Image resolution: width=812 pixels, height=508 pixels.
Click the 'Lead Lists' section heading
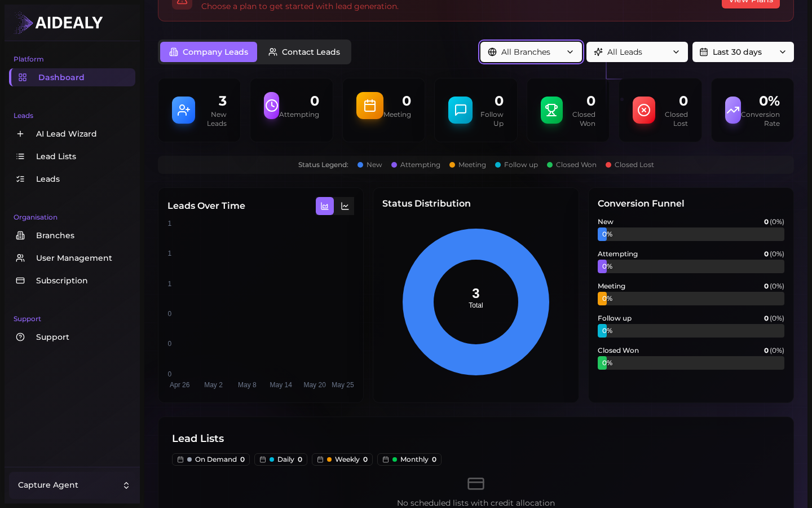[198, 439]
